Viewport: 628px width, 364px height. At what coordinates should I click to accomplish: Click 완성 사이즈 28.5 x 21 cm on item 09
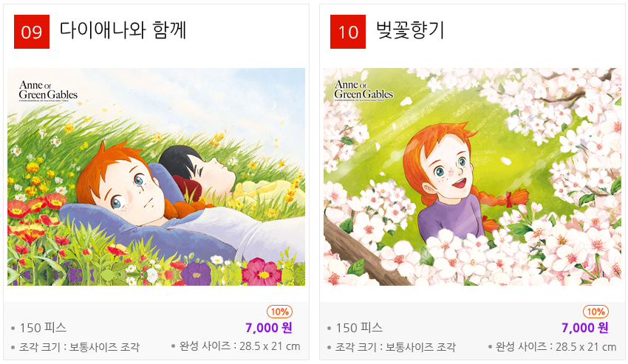click(x=239, y=346)
